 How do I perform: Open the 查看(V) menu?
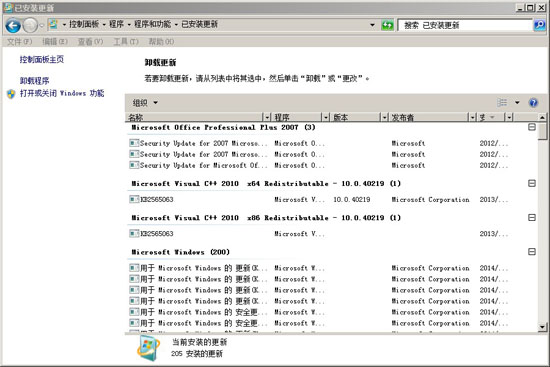[90, 42]
